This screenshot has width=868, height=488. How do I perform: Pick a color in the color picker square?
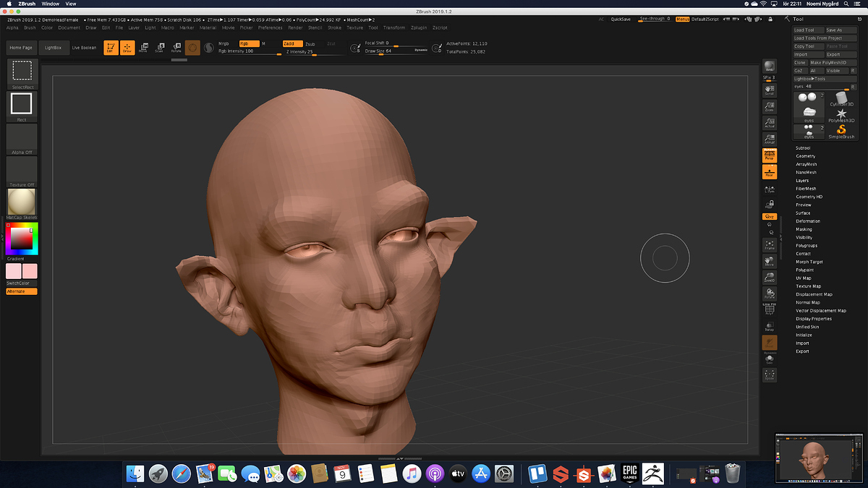click(x=22, y=239)
